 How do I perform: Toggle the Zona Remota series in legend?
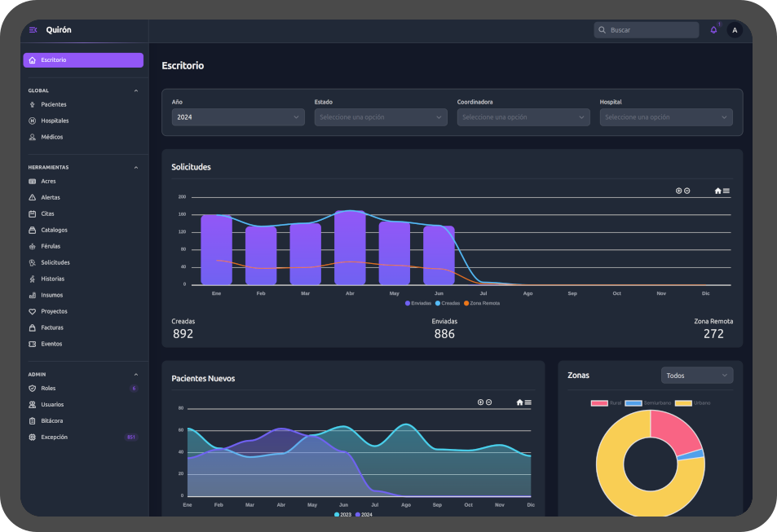(x=482, y=303)
